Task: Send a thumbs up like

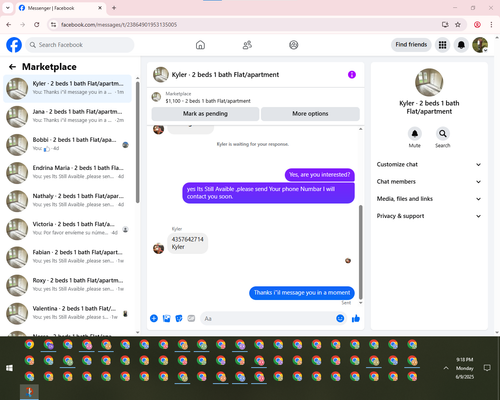Action: click(x=356, y=318)
